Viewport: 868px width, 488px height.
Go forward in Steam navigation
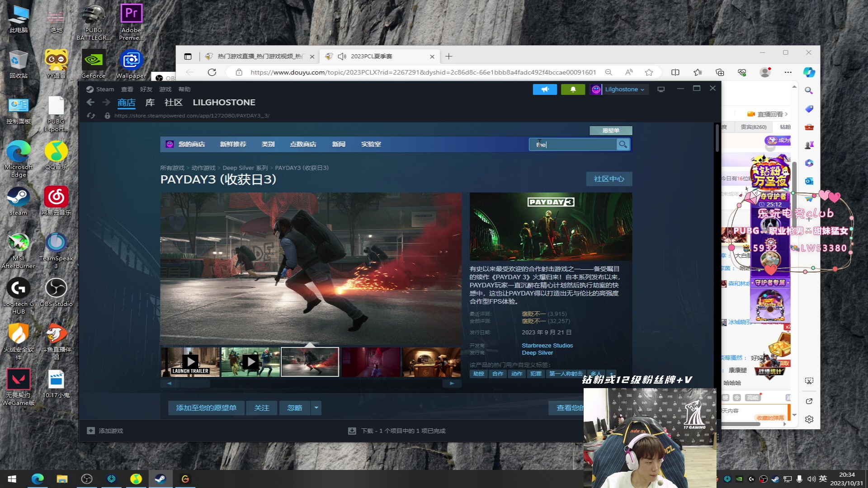click(x=106, y=103)
